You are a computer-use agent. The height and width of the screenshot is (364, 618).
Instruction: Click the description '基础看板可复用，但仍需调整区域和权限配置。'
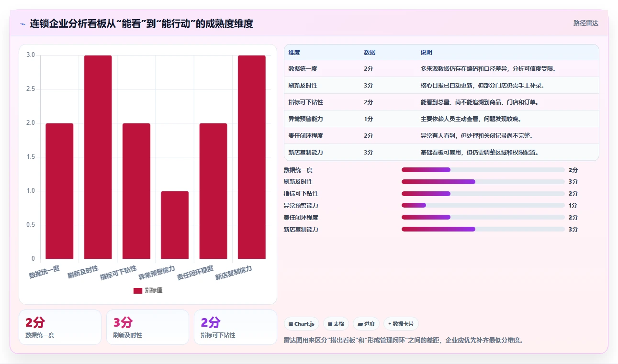[480, 153]
